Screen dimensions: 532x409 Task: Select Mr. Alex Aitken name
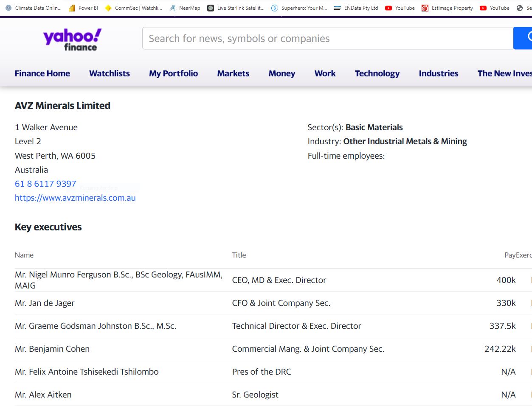point(43,395)
